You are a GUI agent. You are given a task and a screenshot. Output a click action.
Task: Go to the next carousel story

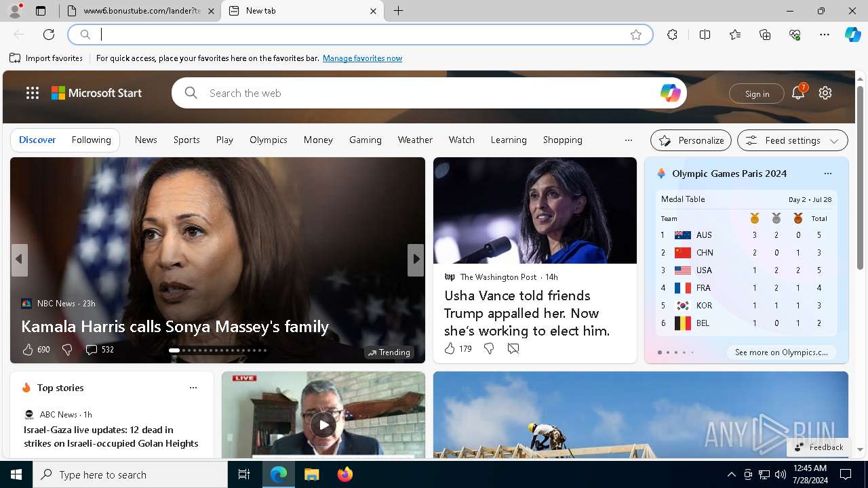click(x=416, y=259)
